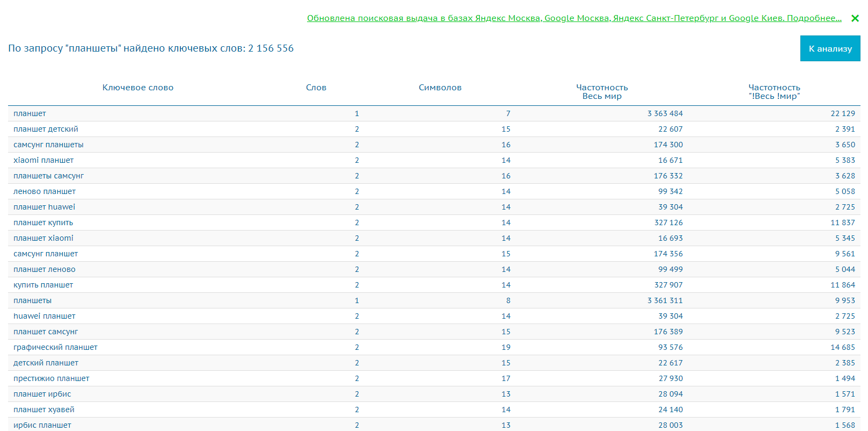Image resolution: width=868 pixels, height=431 pixels.
Task: Click the 'xiaomi планшет' keyword row
Action: pos(43,160)
